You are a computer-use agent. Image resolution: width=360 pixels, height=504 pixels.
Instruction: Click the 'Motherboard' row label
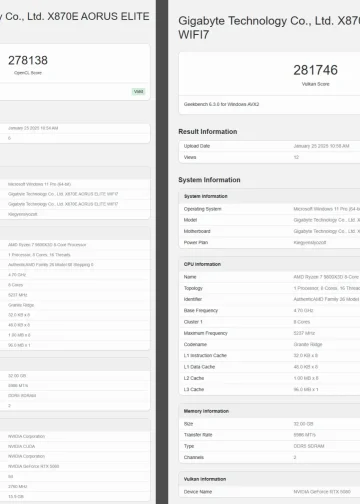click(197, 231)
